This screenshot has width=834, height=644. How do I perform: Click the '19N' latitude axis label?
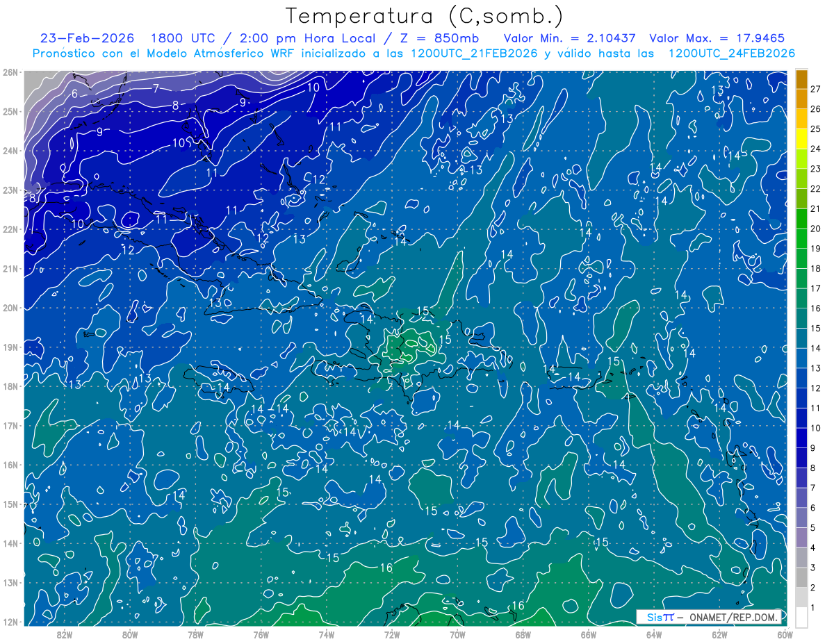(10, 347)
